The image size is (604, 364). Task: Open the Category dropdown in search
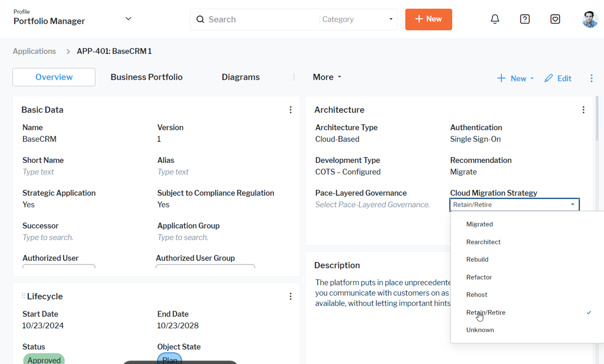tap(357, 19)
